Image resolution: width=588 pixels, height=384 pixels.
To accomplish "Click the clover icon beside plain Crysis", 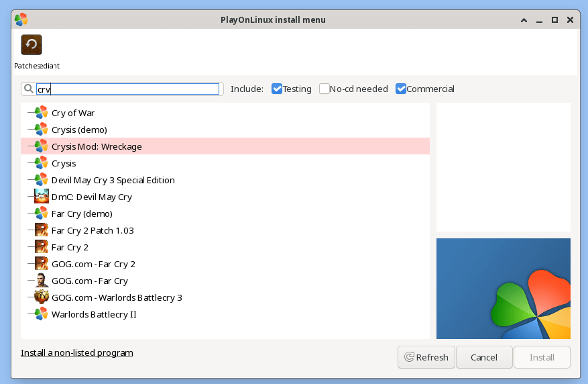I will point(42,163).
